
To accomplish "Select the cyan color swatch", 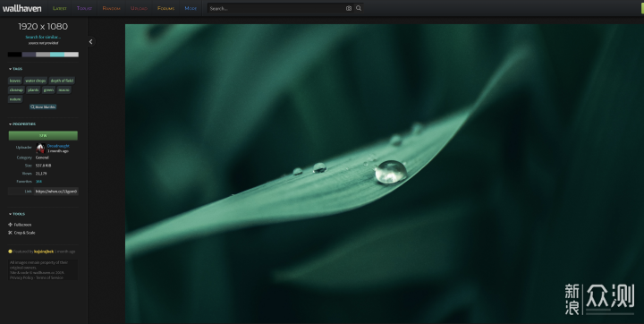I will click(x=57, y=55).
